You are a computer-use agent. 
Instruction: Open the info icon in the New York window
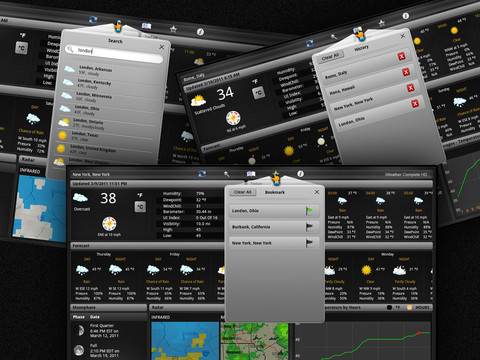pos(300,174)
